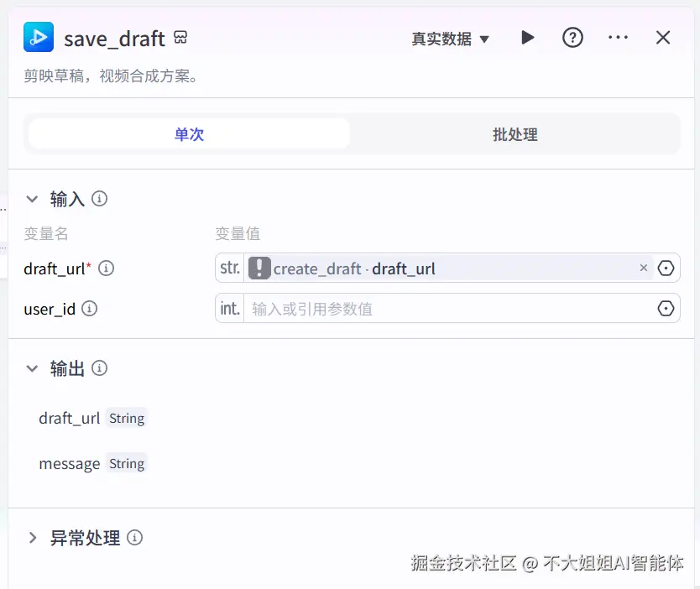Show info for draft_url input variable
The width and height of the screenshot is (700, 589).
pos(107,268)
